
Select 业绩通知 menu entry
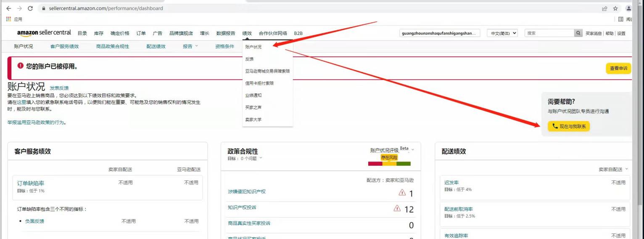tap(253, 96)
